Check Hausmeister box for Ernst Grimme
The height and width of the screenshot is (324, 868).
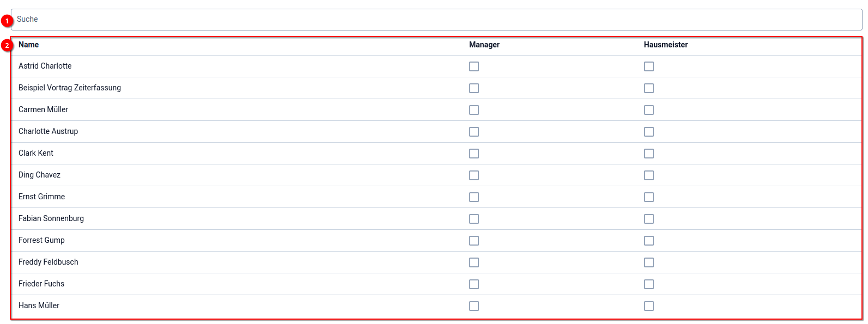(649, 197)
